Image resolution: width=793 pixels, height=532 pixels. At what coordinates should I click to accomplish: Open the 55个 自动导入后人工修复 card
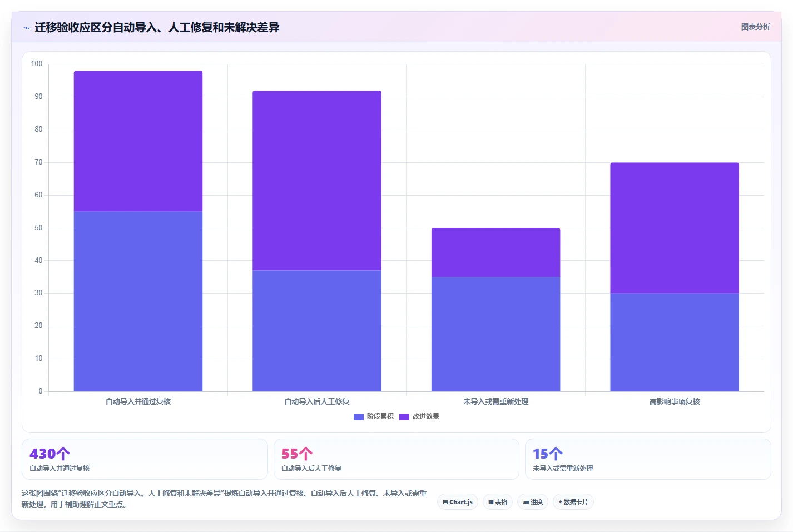coord(396,459)
